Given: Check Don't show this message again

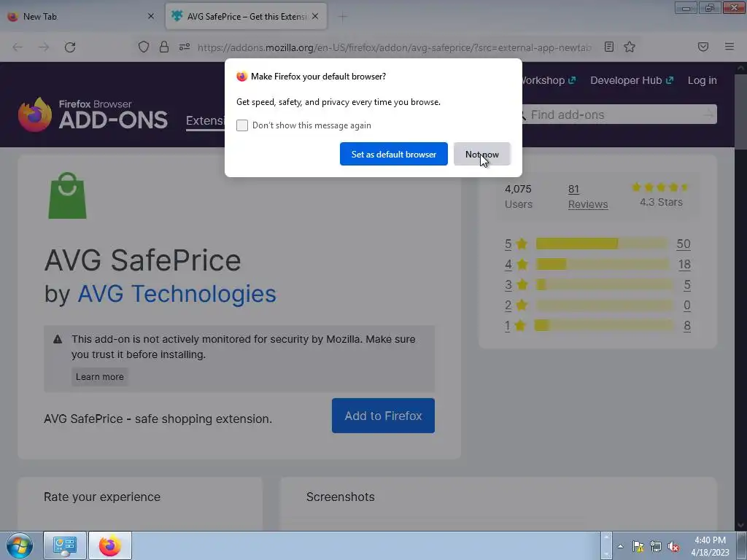Looking at the screenshot, I should 242,125.
